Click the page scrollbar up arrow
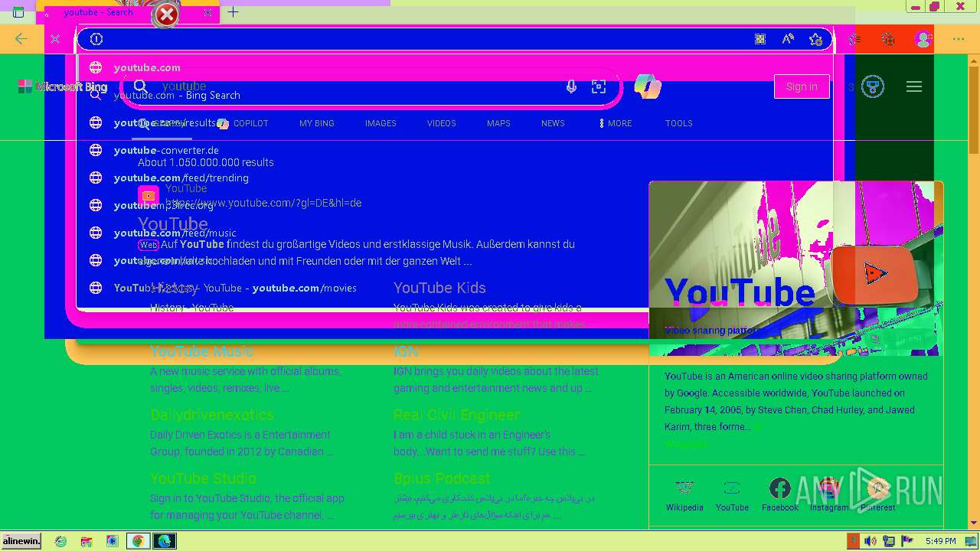 [974, 59]
